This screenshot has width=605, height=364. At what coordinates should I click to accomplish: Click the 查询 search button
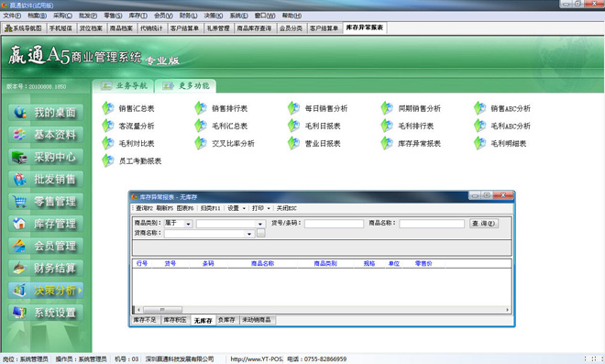pyautogui.click(x=484, y=223)
